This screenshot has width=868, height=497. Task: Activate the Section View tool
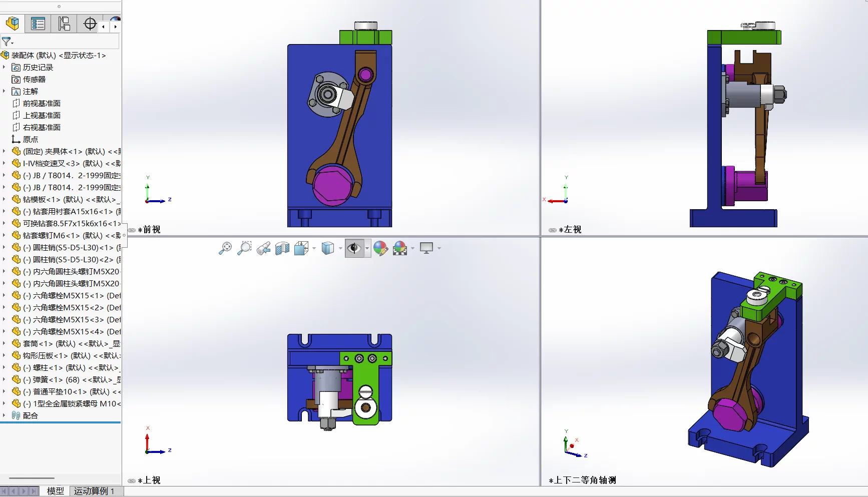click(282, 248)
